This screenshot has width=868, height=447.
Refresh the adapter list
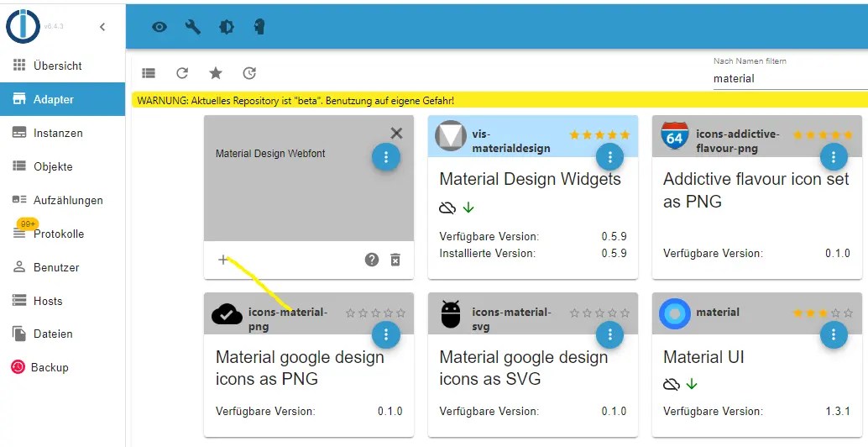tap(182, 73)
